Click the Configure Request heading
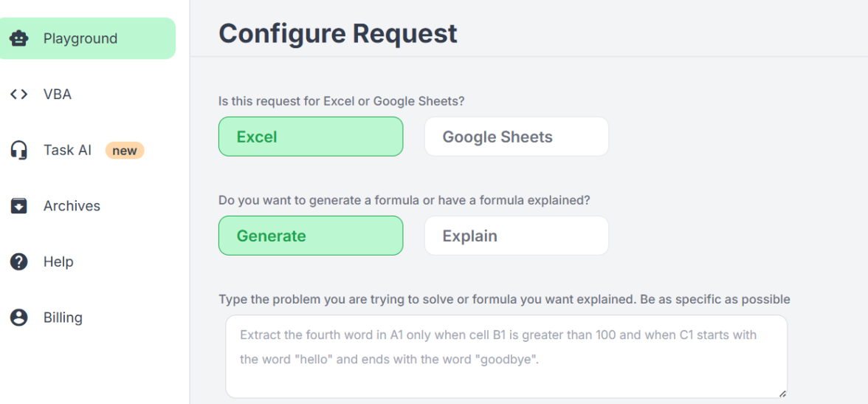This screenshot has height=404, width=868. click(338, 33)
